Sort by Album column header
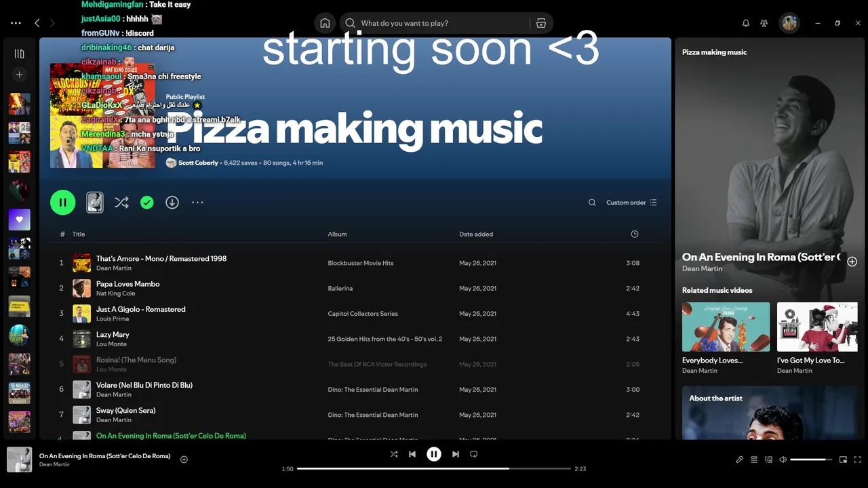Screen dimensions: 868x488 pyautogui.click(x=337, y=234)
